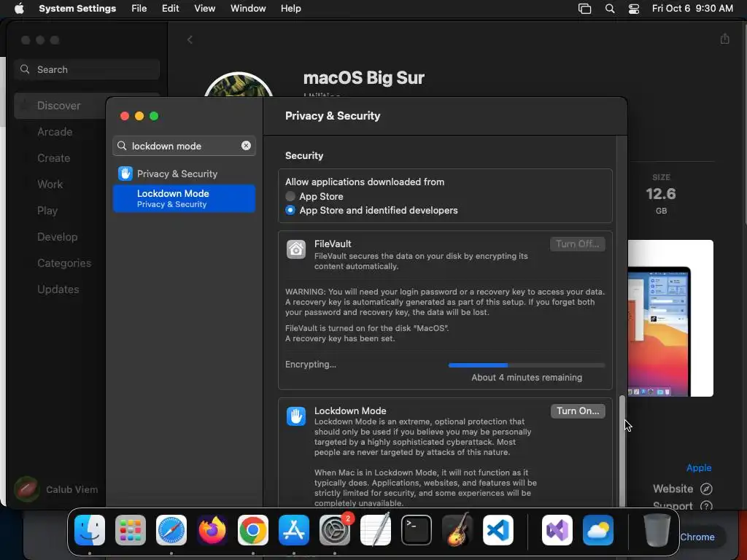Select Privacy & Security sidebar item

tap(184, 174)
